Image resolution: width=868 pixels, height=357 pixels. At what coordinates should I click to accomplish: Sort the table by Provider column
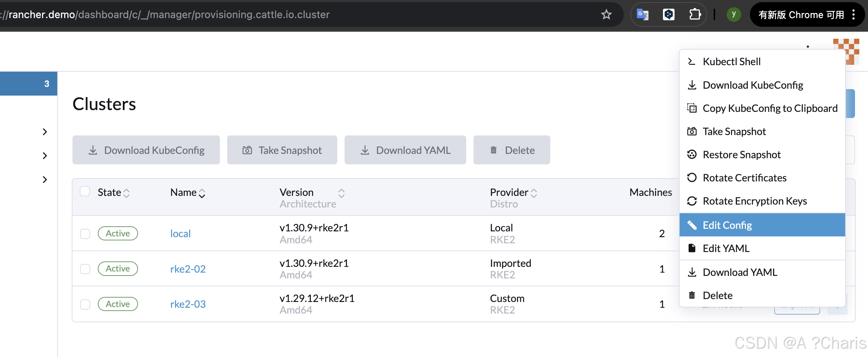tap(513, 193)
